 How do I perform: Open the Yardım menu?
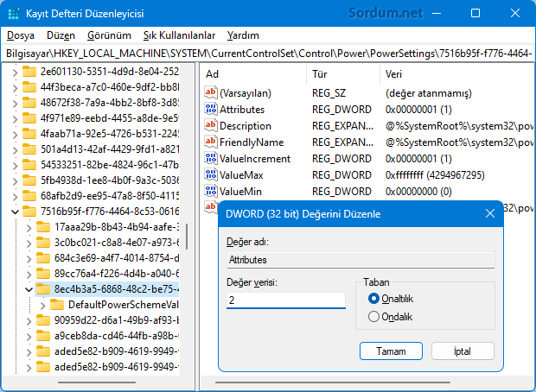(x=243, y=35)
